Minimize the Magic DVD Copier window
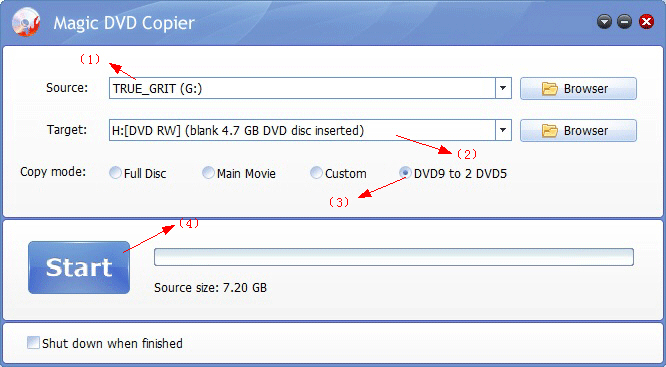This screenshot has width=666, height=367. pos(624,22)
